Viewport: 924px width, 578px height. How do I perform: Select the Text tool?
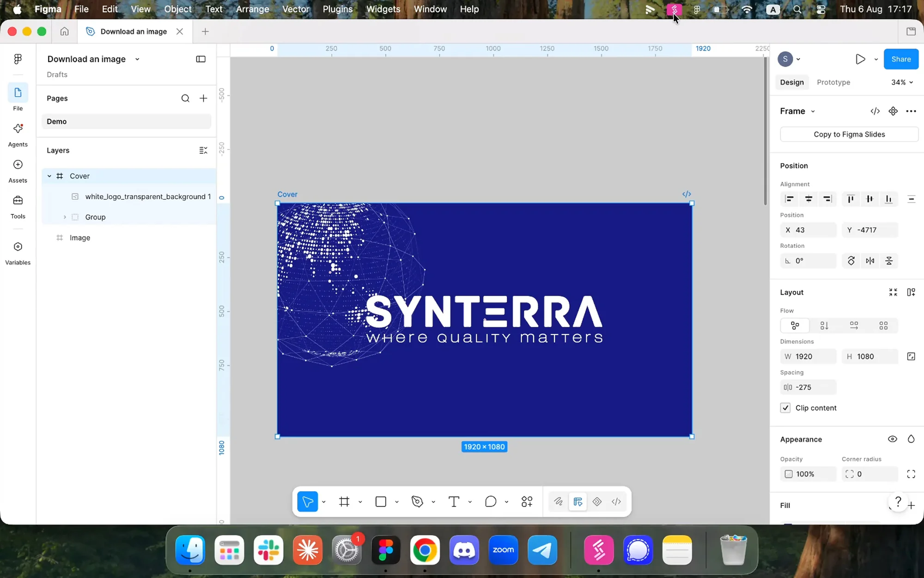click(454, 502)
